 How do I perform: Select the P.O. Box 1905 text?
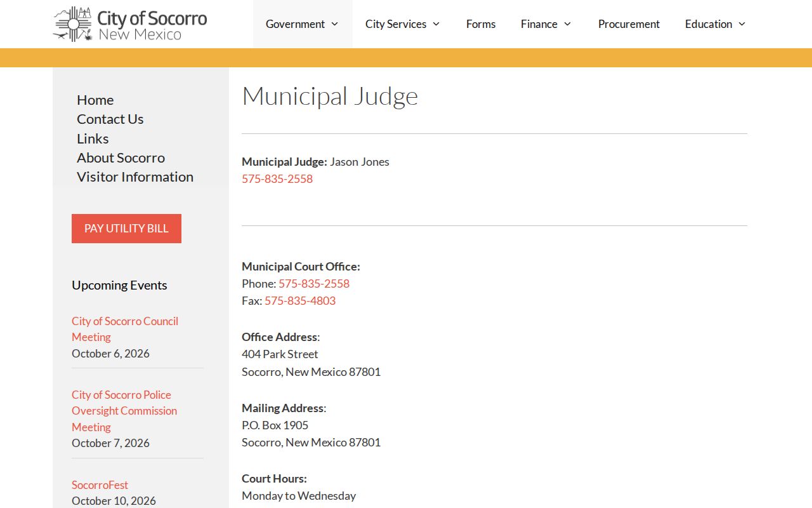coord(275,425)
